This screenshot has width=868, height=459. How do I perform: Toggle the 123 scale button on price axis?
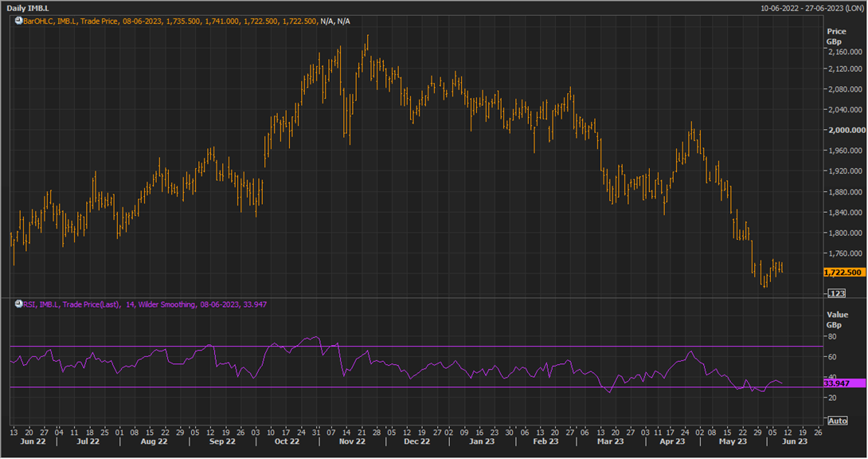836,293
